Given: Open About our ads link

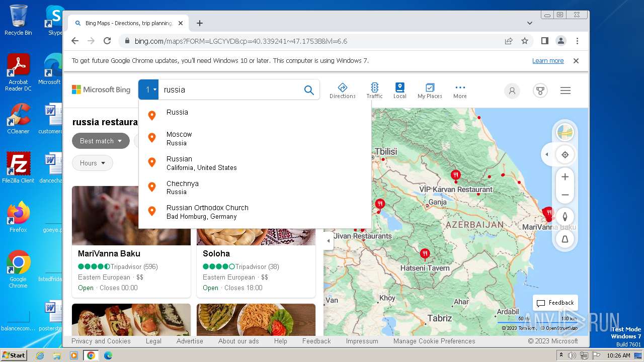Looking at the screenshot, I should point(238,341).
